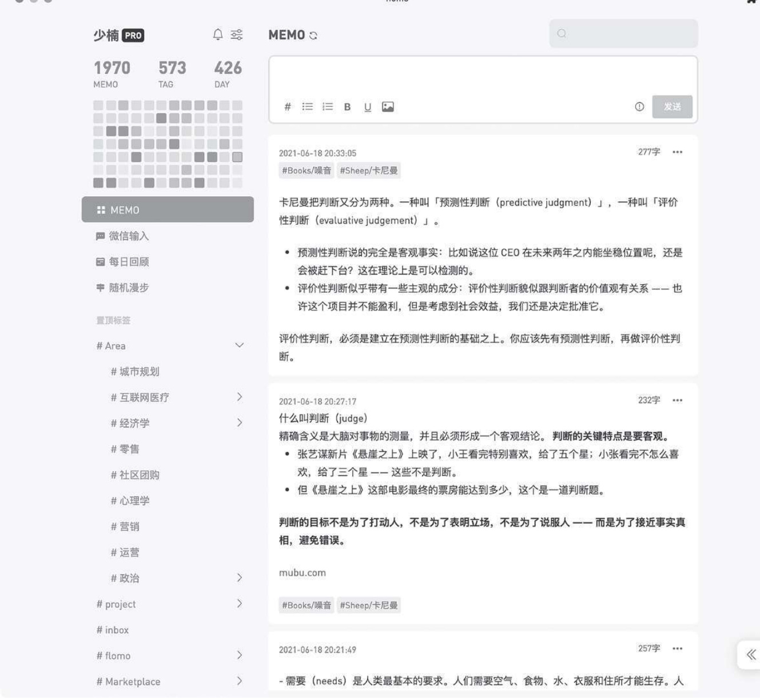Open the mubu.com link

[x=303, y=572]
